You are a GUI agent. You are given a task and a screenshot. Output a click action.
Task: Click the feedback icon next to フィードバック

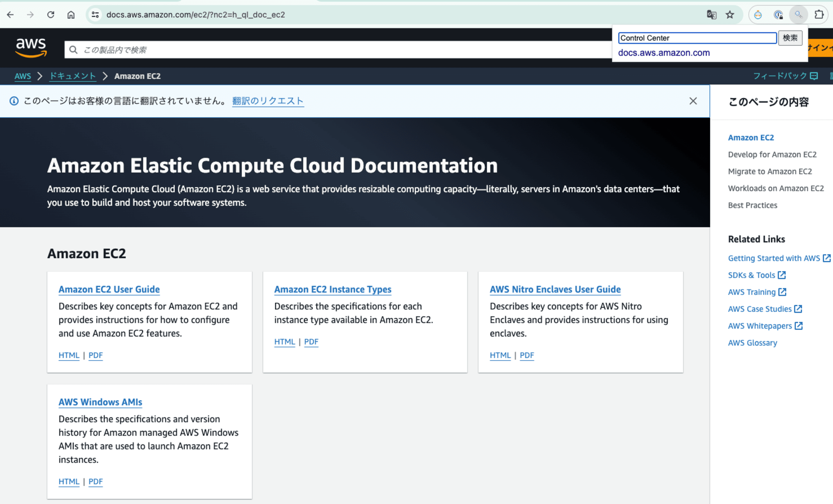(x=814, y=76)
